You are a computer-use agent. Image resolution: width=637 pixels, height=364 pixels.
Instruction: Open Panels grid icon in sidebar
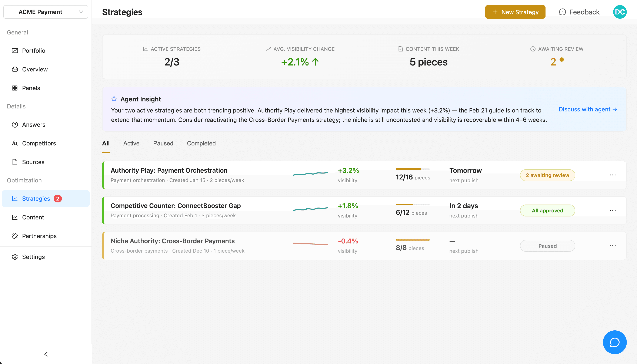click(15, 88)
